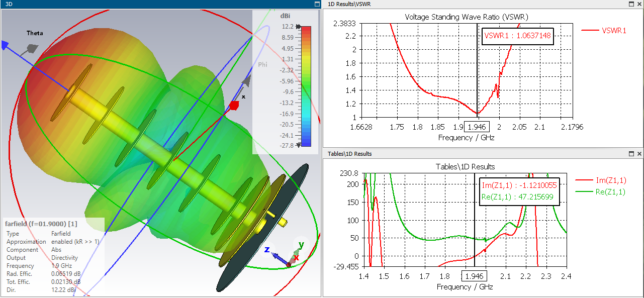Click the gray Theta arrow in 3D view
This screenshot has height=298, width=644.
tap(32, 48)
